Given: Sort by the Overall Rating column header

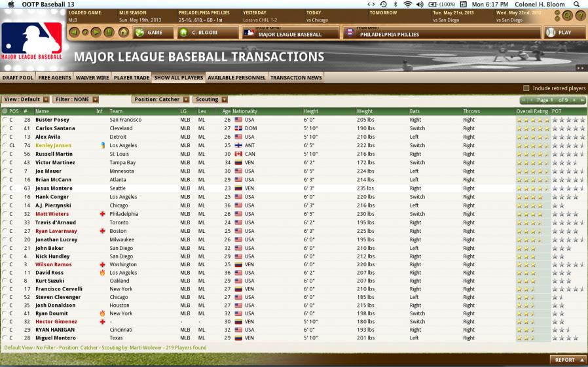Looking at the screenshot, I should 532,111.
